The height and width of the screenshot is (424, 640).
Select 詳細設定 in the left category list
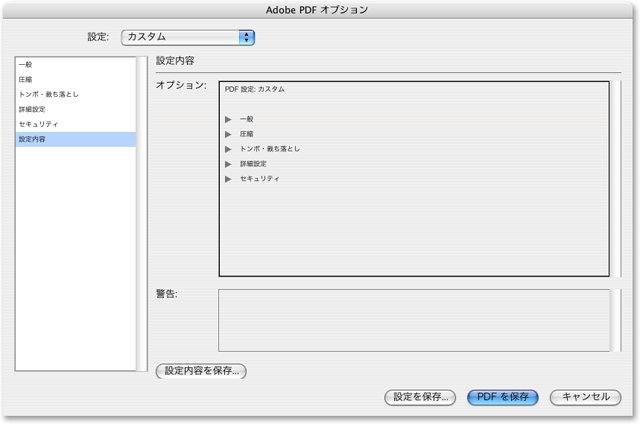point(32,109)
